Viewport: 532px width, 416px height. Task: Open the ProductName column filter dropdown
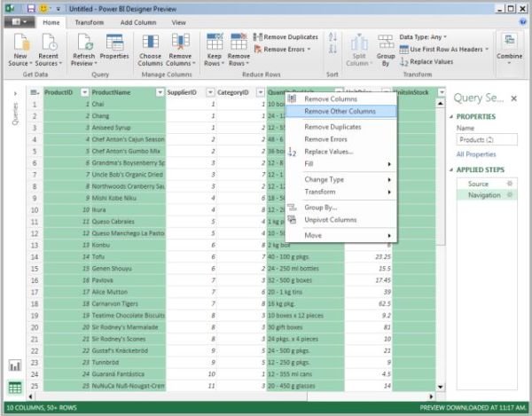pos(160,92)
